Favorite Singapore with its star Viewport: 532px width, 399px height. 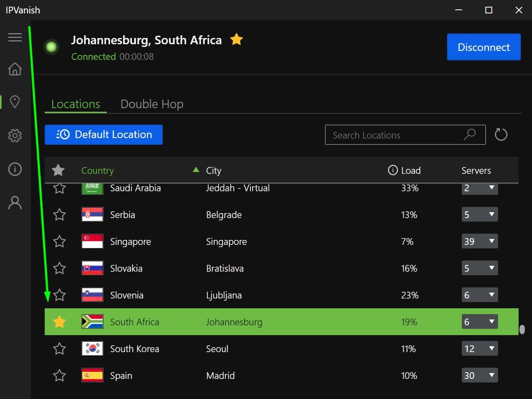coord(59,241)
